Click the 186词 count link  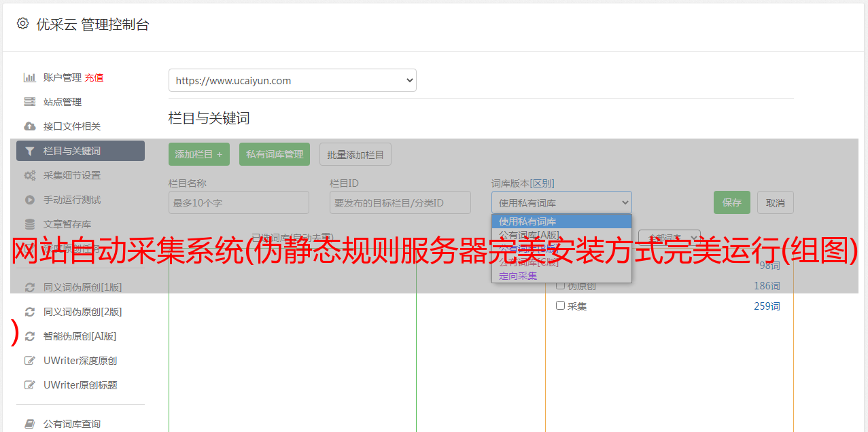[x=767, y=286]
